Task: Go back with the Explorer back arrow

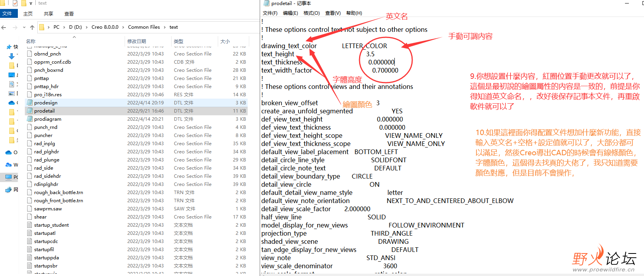Action: pyautogui.click(x=4, y=27)
